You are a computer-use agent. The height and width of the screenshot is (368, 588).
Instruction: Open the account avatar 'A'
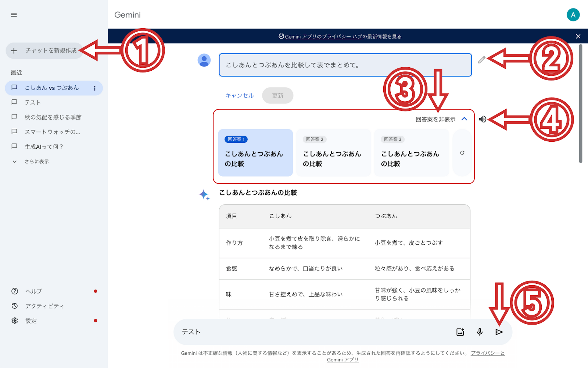tap(573, 15)
